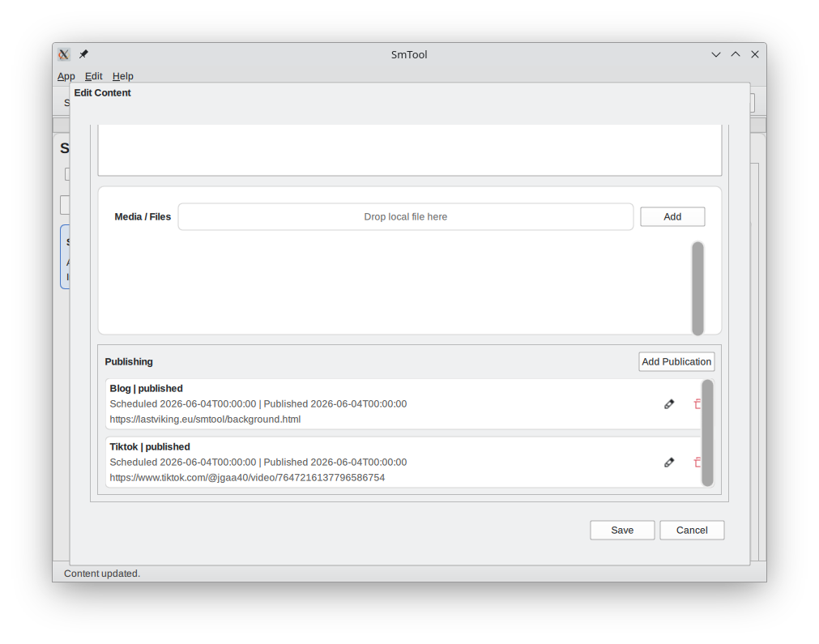Viewport: 819px width, 644px height.
Task: Save the edited content
Action: 622,530
